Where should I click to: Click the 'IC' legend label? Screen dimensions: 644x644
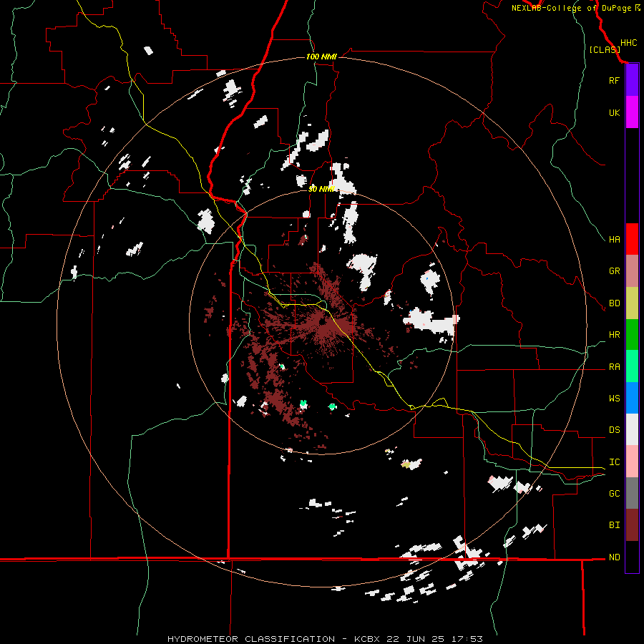click(614, 462)
